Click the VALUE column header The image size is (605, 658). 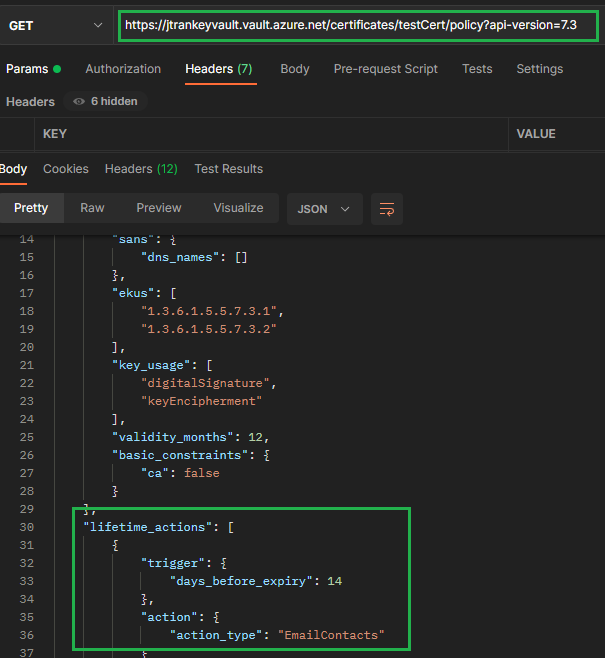536,134
